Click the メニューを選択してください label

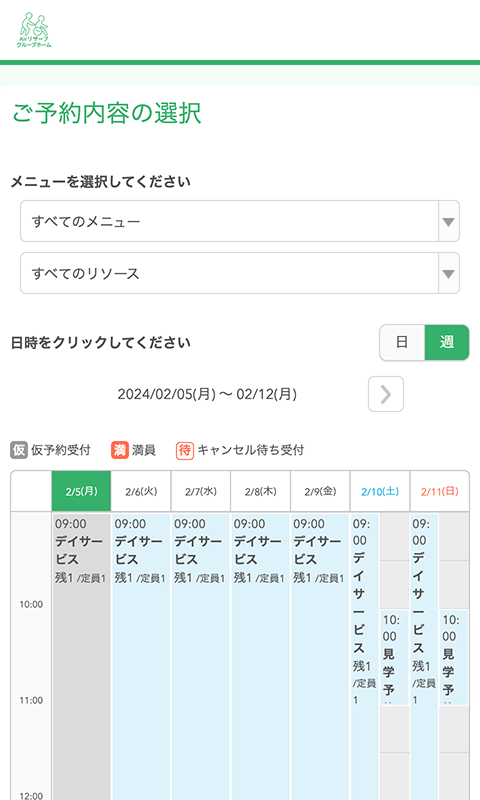coord(100,182)
